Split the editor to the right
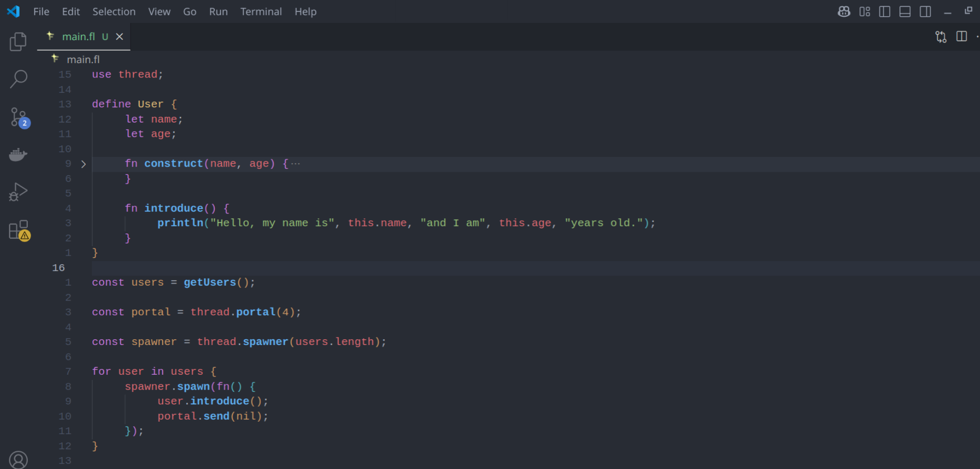980x469 pixels. point(961,37)
